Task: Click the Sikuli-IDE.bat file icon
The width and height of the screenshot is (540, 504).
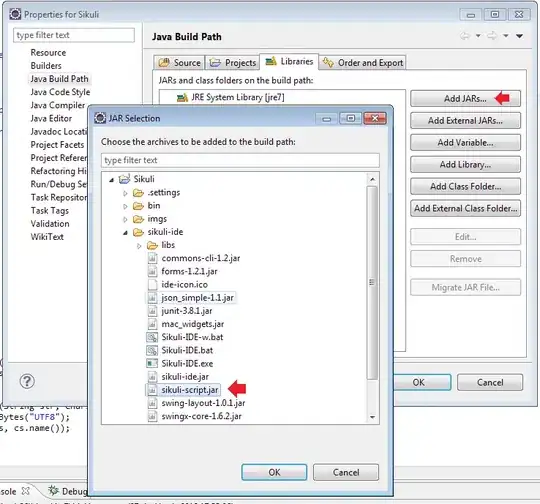Action: point(152,350)
